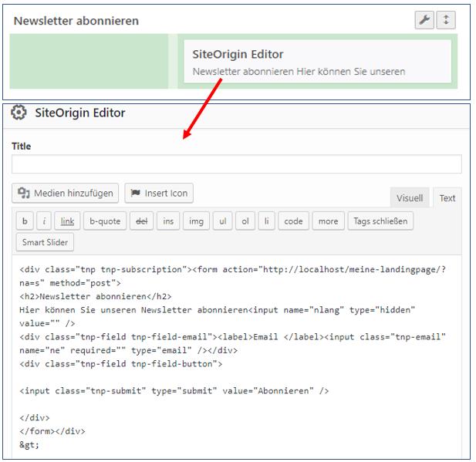The height and width of the screenshot is (462, 476).
Task: Switch to the Visuell editor tab
Action: coord(410,198)
